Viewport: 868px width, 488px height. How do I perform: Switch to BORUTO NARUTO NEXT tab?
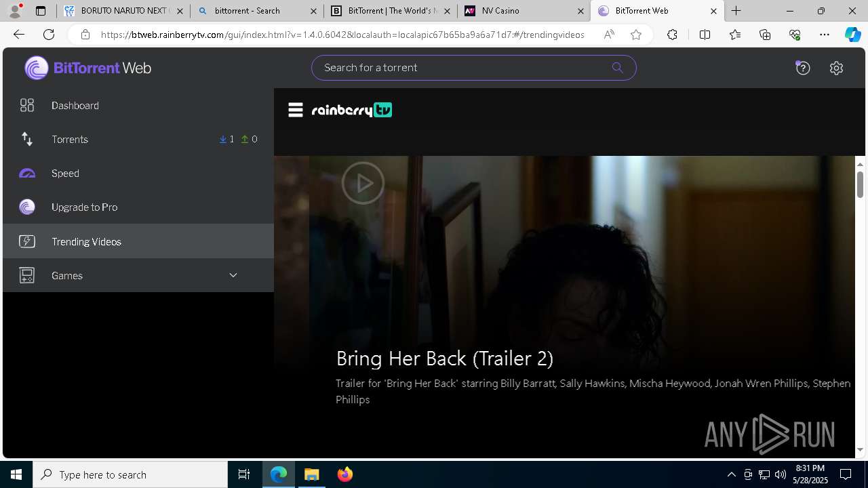click(123, 11)
